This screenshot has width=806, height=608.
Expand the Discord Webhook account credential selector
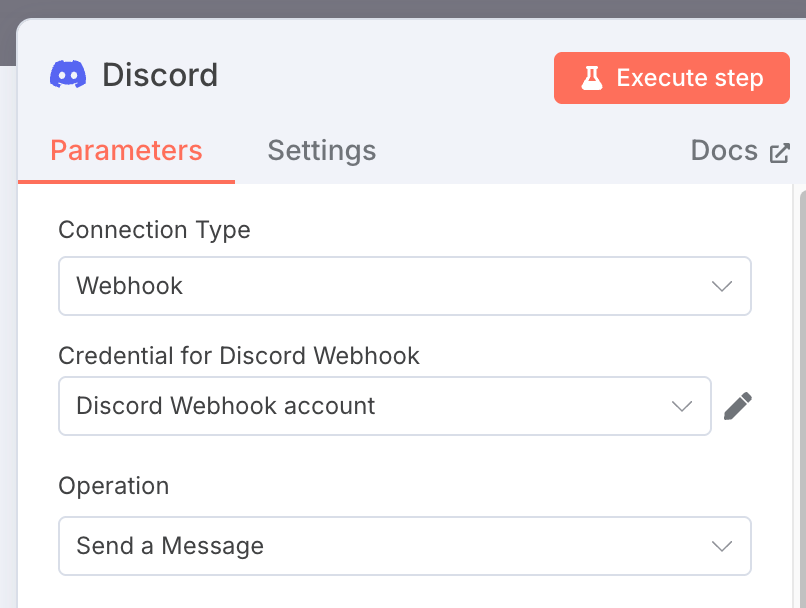click(360, 406)
